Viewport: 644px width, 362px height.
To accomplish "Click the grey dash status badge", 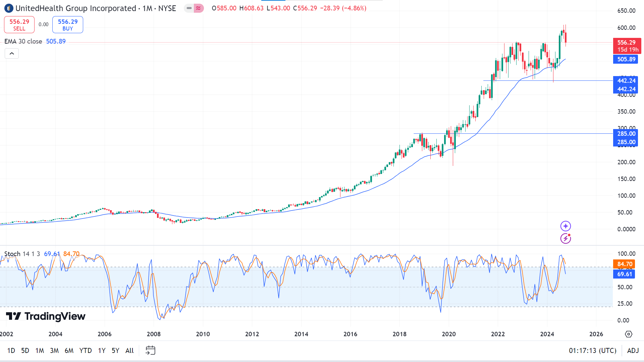I will (189, 8).
